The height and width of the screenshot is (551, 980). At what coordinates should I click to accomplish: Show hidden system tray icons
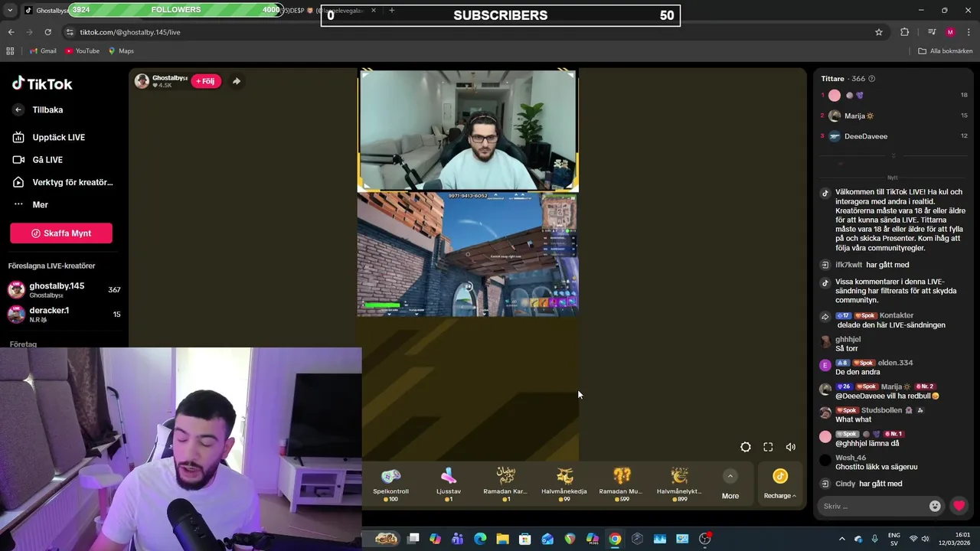coord(842,539)
